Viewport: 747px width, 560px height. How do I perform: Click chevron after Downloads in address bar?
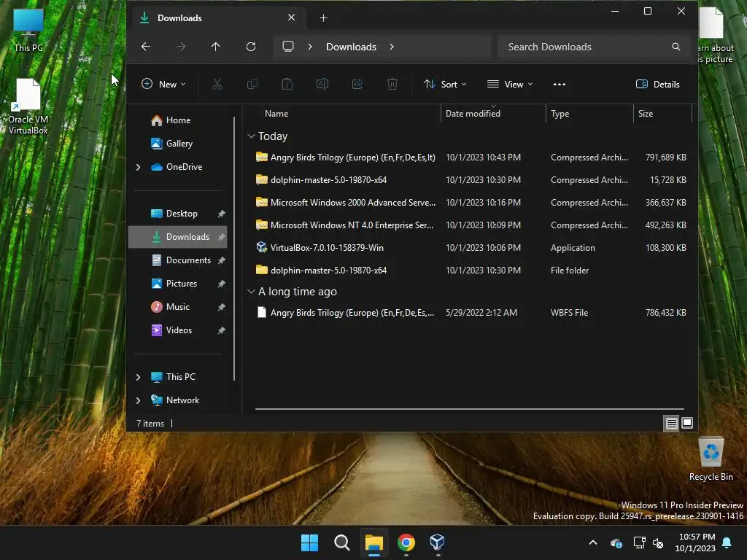(392, 47)
